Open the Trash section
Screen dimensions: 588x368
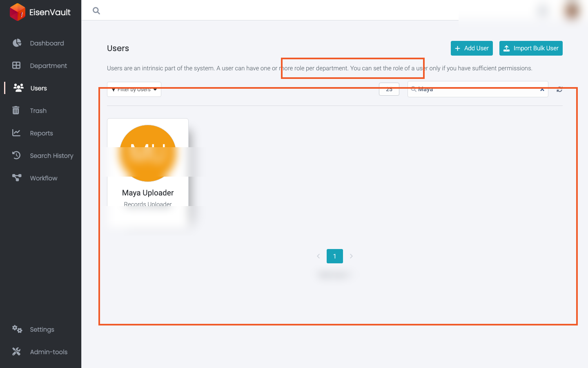38,111
